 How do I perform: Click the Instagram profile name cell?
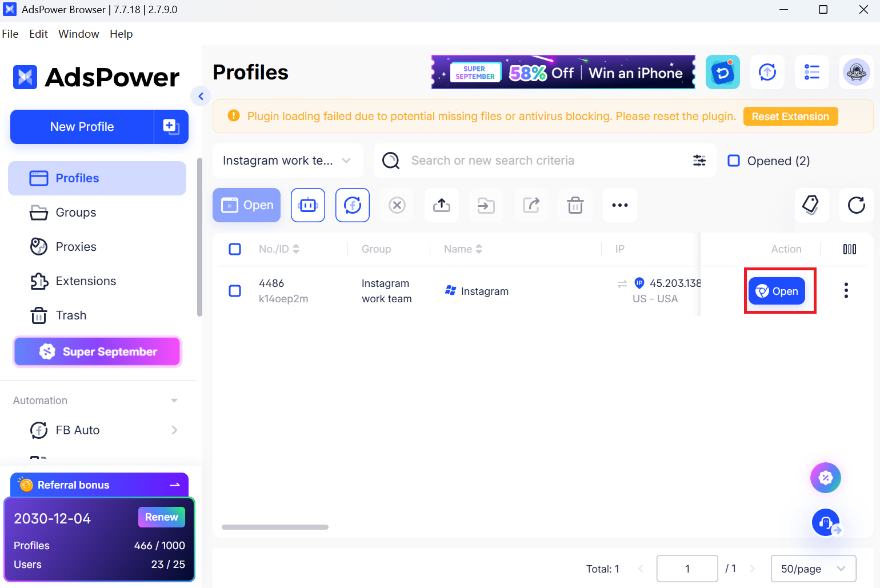[x=485, y=291]
